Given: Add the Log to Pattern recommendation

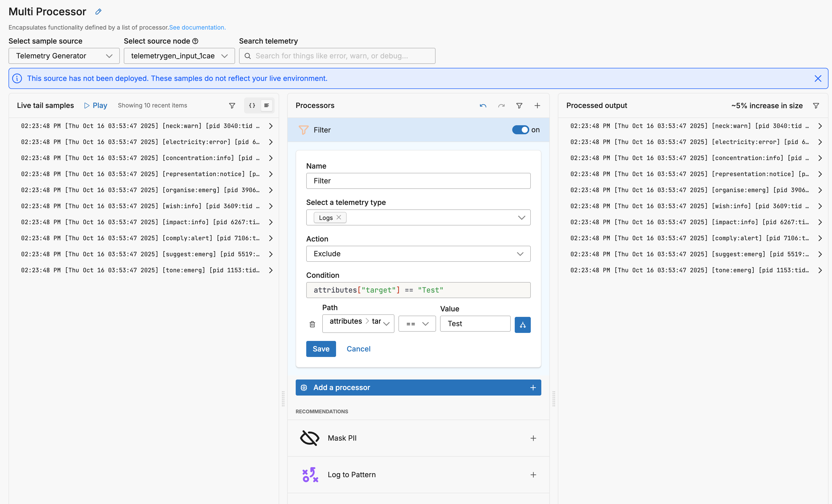Looking at the screenshot, I should [x=533, y=475].
